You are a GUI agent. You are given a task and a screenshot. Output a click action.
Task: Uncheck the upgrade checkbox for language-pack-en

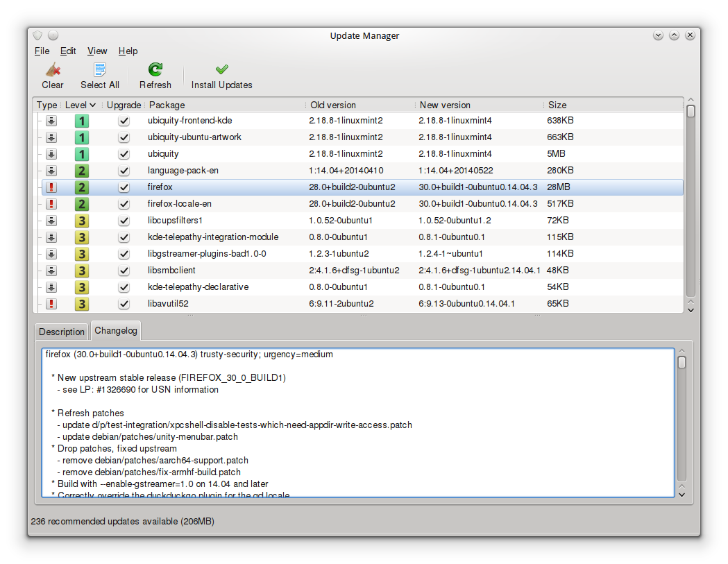124,171
